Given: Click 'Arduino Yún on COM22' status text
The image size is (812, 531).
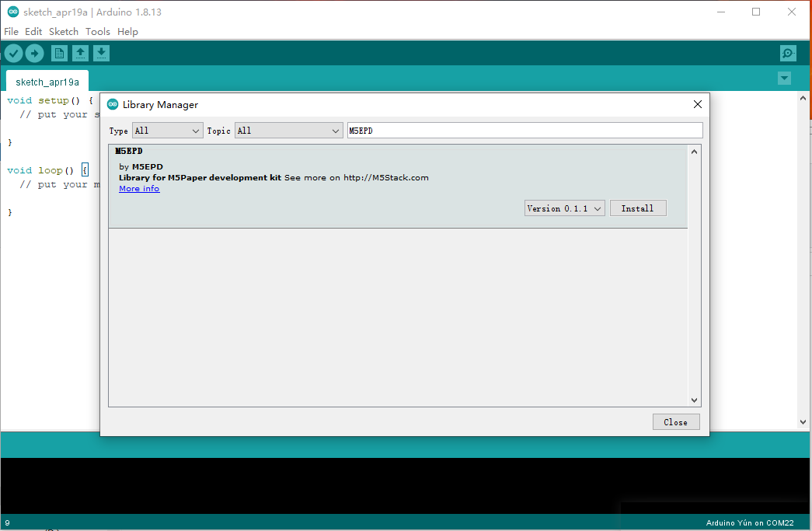Looking at the screenshot, I should [x=750, y=522].
